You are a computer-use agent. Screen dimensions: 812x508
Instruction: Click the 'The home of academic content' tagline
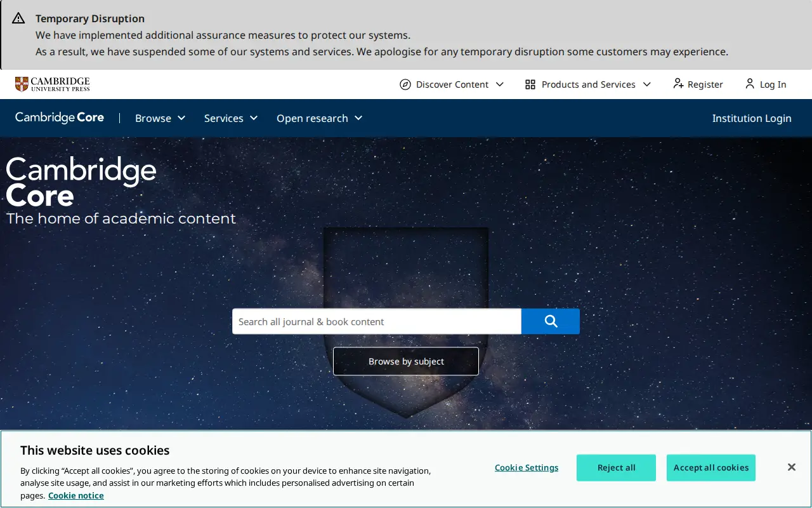[x=121, y=218]
